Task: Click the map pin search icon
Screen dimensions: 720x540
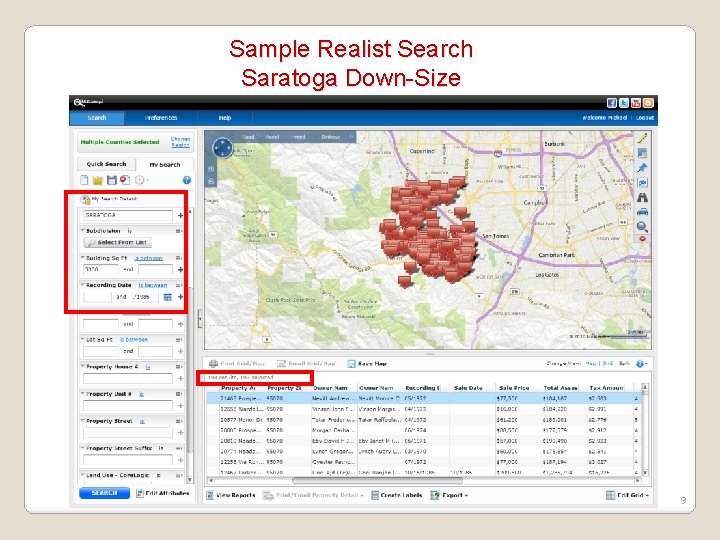Action: (125, 180)
